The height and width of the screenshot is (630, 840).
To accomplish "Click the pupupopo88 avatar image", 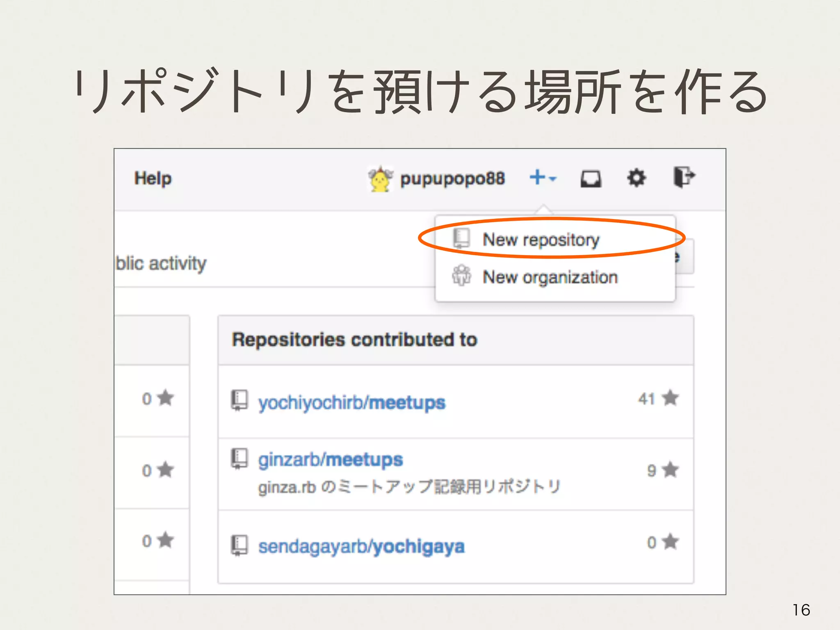I will pos(380,179).
